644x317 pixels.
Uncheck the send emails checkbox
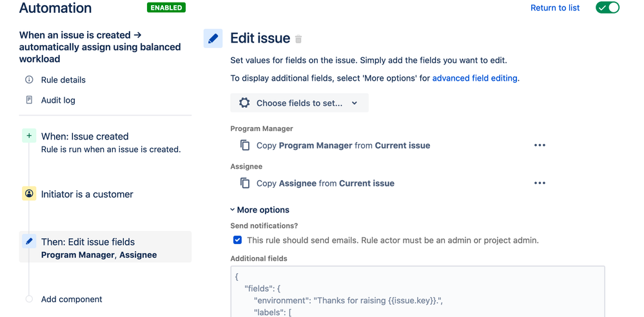[x=237, y=240]
